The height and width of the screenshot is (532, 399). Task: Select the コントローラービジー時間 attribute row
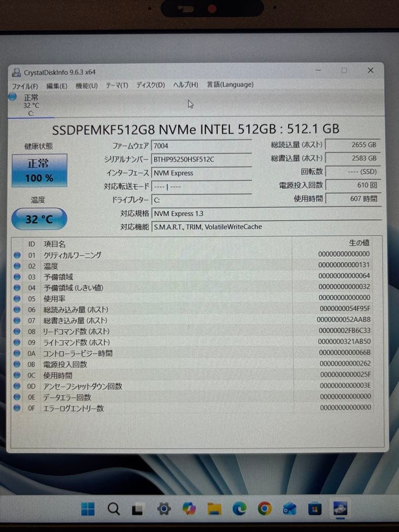(193, 353)
